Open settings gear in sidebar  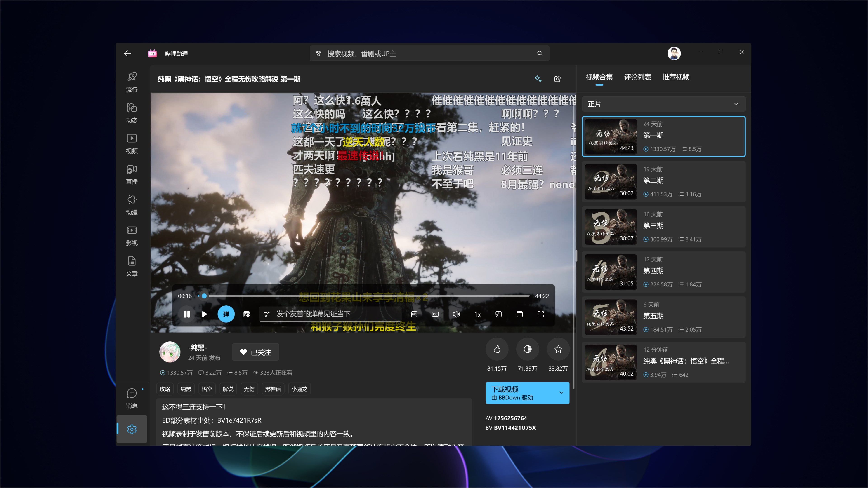[132, 429]
